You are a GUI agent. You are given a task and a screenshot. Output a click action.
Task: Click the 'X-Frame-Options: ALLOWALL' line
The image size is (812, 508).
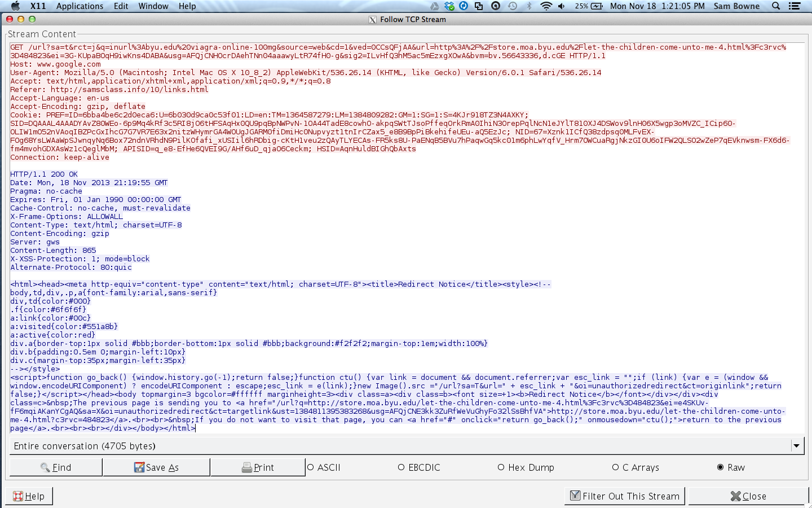[x=67, y=217]
